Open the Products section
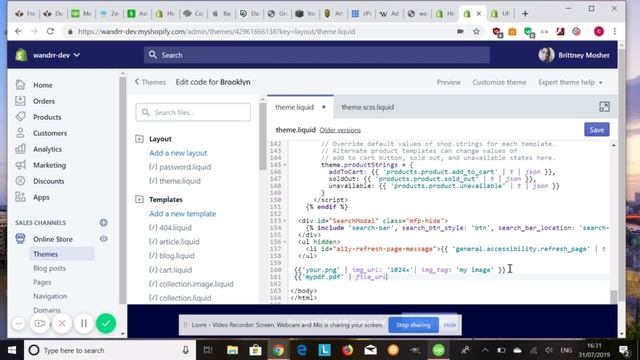 click(x=47, y=117)
